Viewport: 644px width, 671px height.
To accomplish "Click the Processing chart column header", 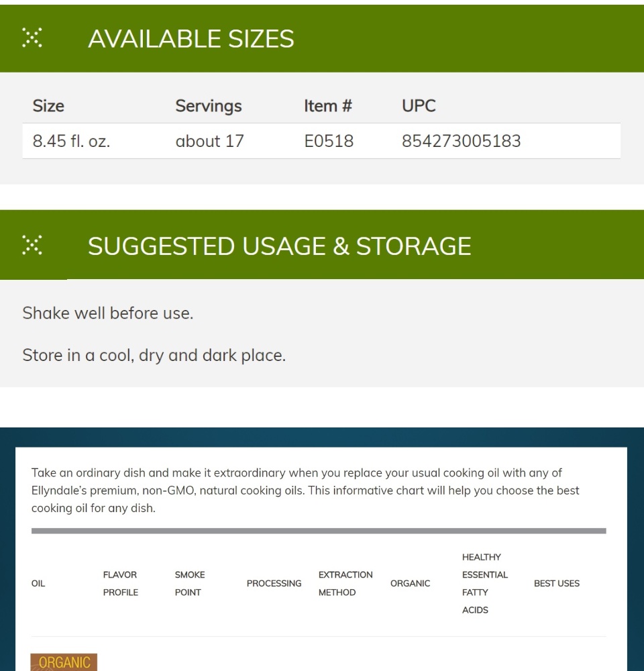I will pyautogui.click(x=274, y=583).
